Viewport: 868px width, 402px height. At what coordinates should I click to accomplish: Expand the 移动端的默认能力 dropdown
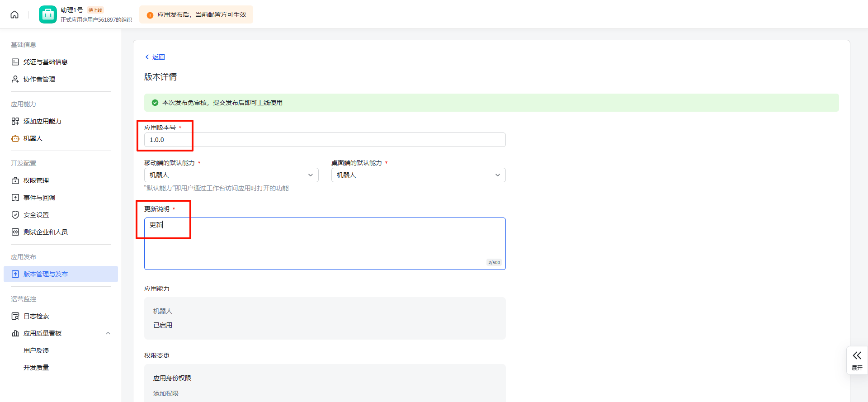[x=231, y=175]
